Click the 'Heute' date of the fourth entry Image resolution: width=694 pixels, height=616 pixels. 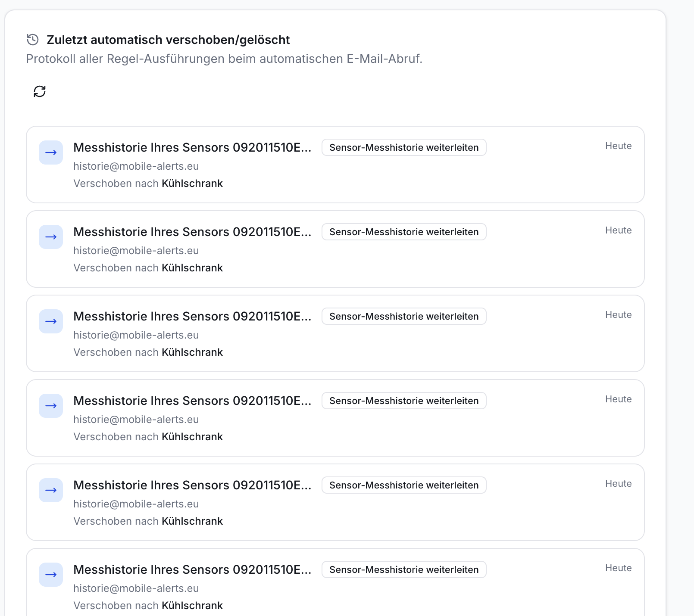[x=618, y=399]
